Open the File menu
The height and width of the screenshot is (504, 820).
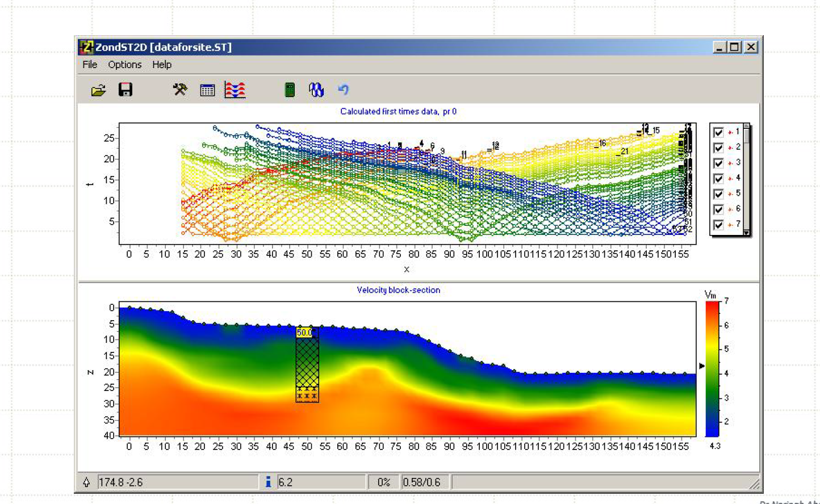[89, 65]
